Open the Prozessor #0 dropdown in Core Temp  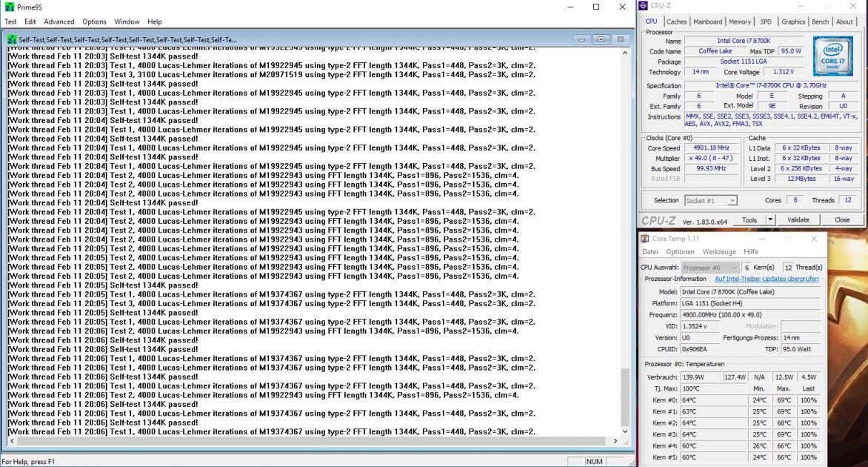point(710,268)
